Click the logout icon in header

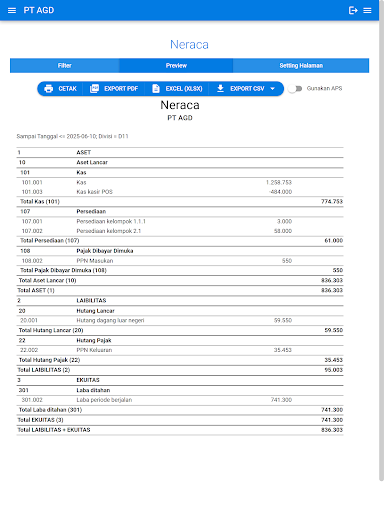(x=353, y=10)
